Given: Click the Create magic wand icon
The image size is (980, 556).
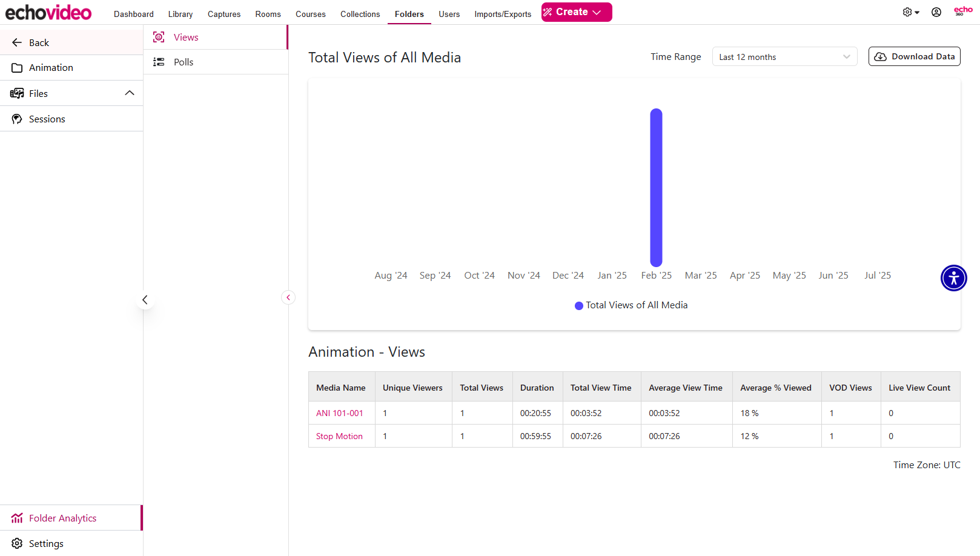Looking at the screenshot, I should pos(548,12).
